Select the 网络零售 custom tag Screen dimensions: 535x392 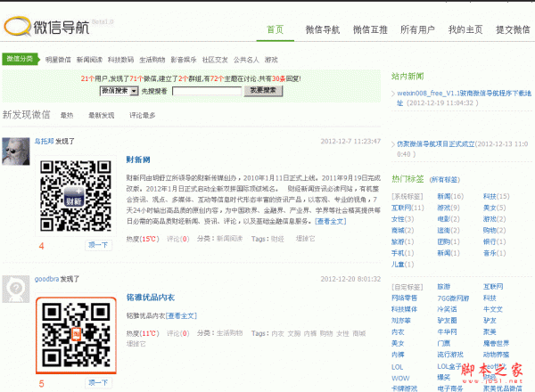pyautogui.click(x=404, y=298)
